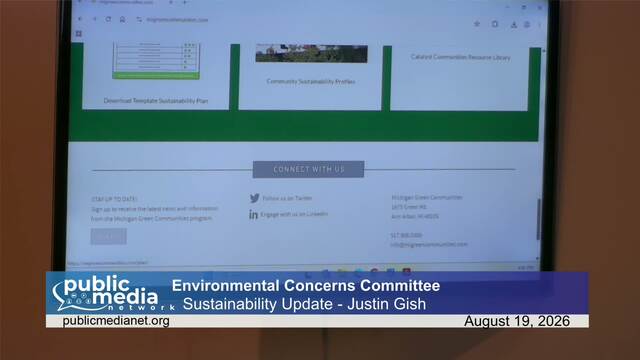This screenshot has width=640, height=360.
Task: Open Catalyst Communities Resource Library
Action: (460, 57)
